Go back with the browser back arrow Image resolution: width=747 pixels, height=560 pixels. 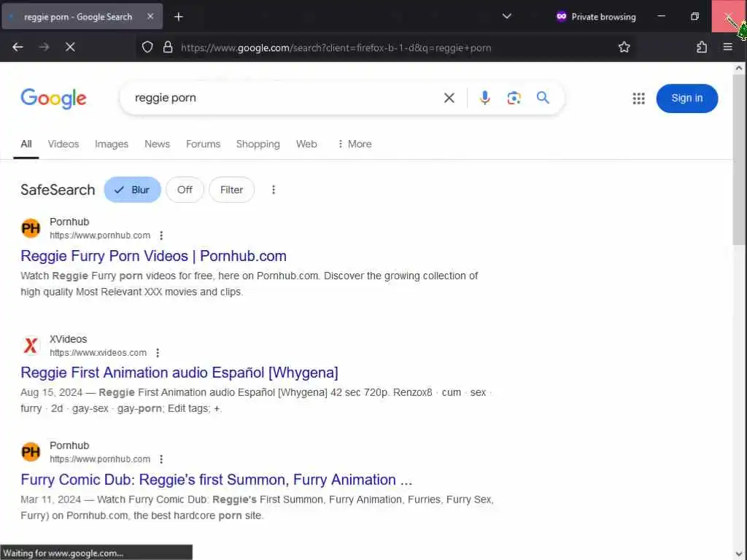pos(18,47)
